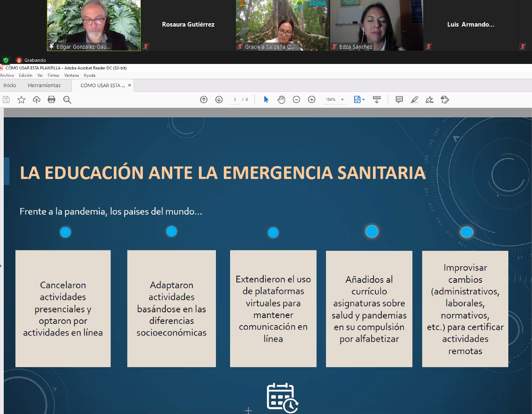Screen dimensions: 532x414
Task: Open the Ventana menu
Action: (x=71, y=76)
